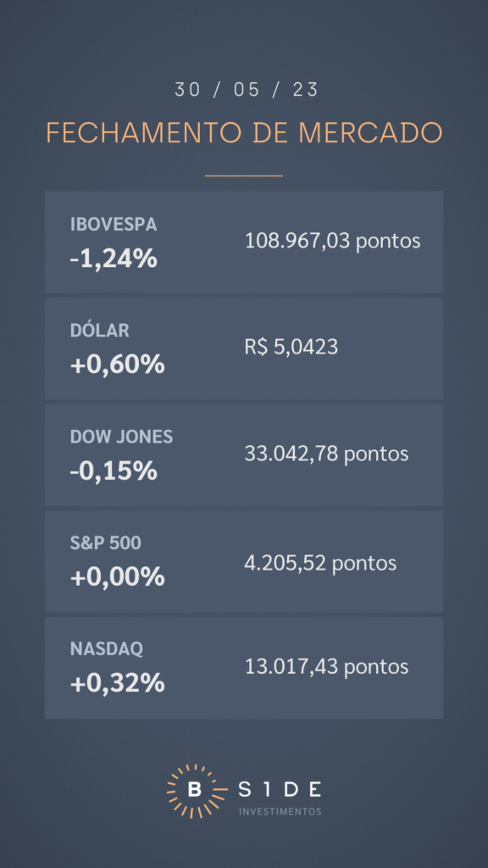Select the +0,00% S&P change
Image resolution: width=488 pixels, height=868 pixels.
117,577
